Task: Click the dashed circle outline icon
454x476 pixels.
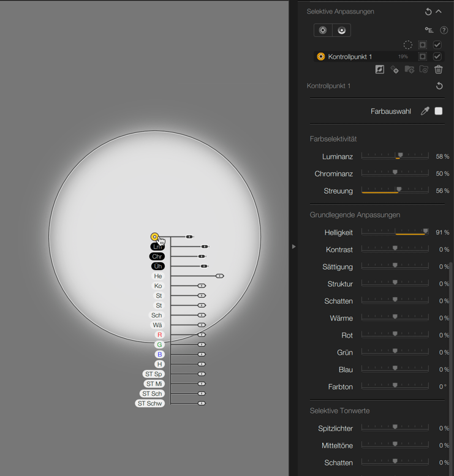Action: (x=408, y=45)
